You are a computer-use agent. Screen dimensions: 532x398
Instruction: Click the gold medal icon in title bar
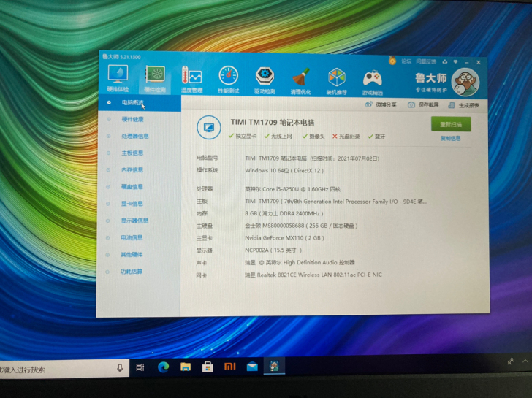click(392, 61)
